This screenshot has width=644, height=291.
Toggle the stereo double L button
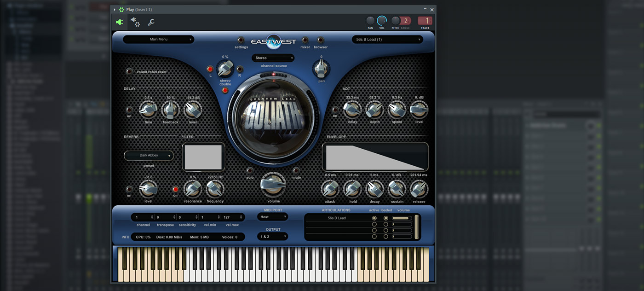[210, 69]
